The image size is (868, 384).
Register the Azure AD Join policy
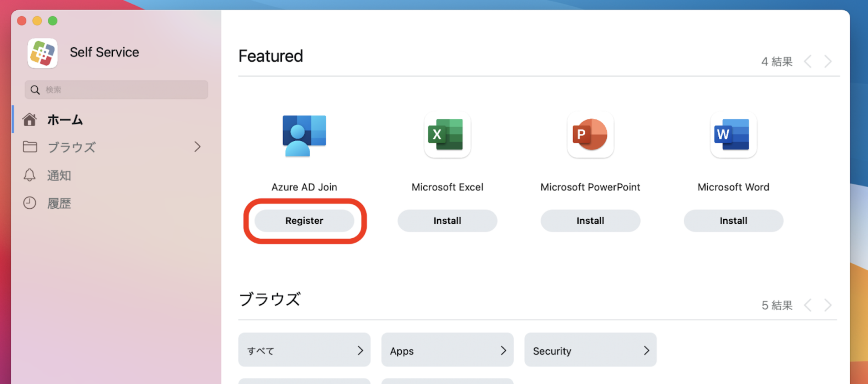click(x=304, y=220)
